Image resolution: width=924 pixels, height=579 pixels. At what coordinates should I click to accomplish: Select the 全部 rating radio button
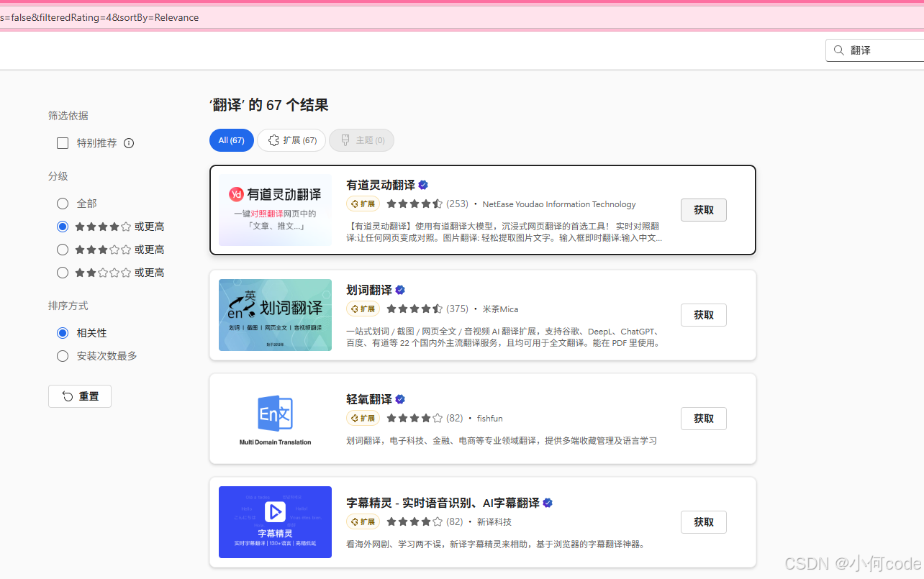pyautogui.click(x=63, y=203)
